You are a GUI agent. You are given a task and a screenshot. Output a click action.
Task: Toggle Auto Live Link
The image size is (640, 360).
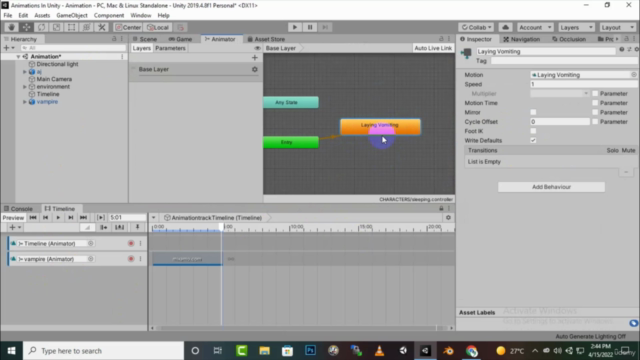tap(433, 48)
